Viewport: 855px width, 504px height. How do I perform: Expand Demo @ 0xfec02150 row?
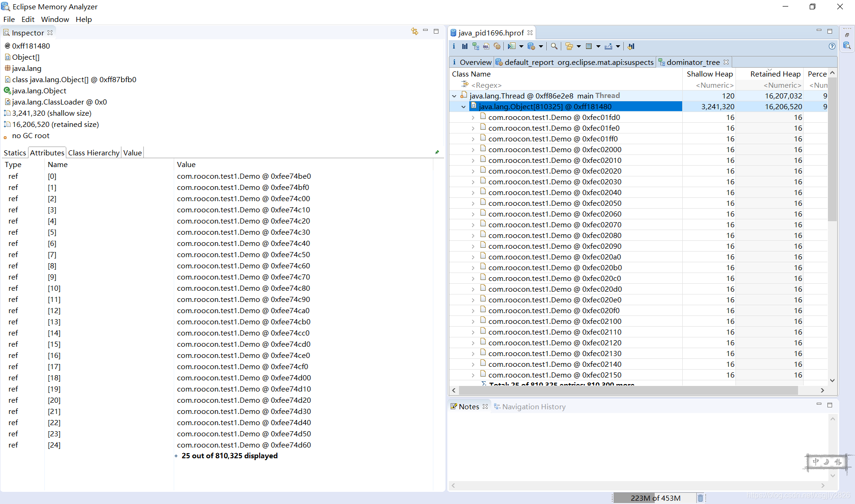click(473, 375)
